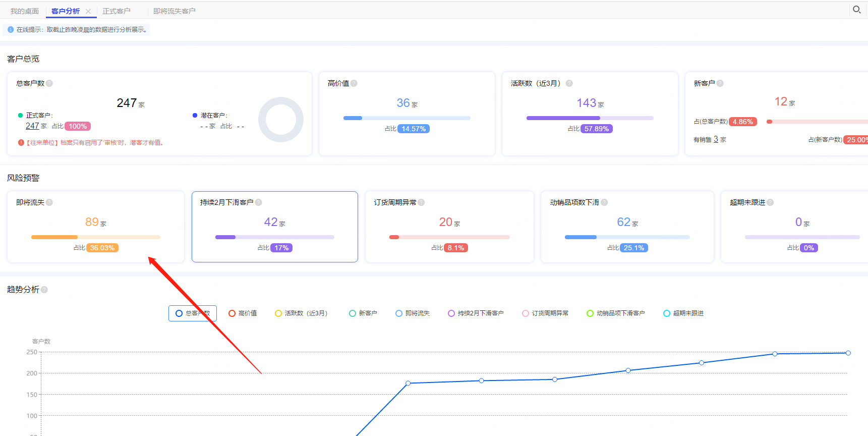Open help icon next to 持续2月下滑客户
Viewport: 868px width, 436px height.
(259, 202)
